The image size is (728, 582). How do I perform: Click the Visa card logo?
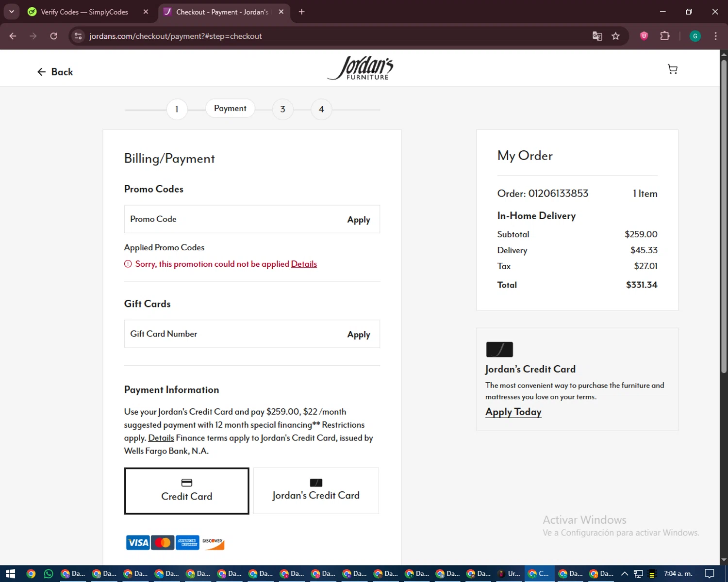pyautogui.click(x=138, y=542)
